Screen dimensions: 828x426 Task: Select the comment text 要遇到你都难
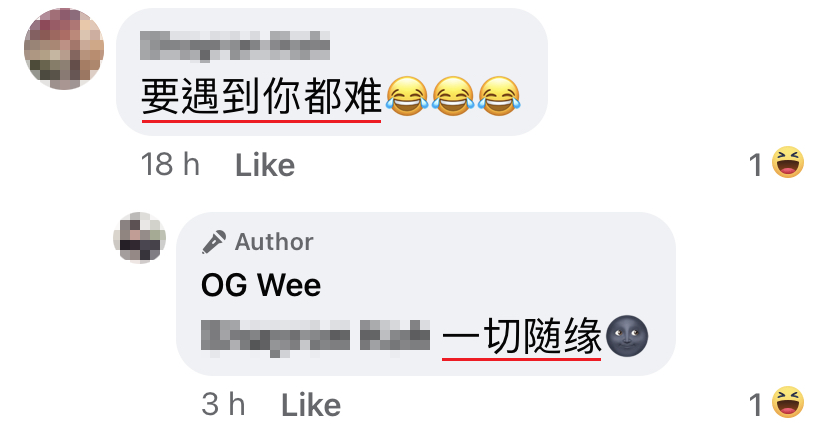pos(261,96)
